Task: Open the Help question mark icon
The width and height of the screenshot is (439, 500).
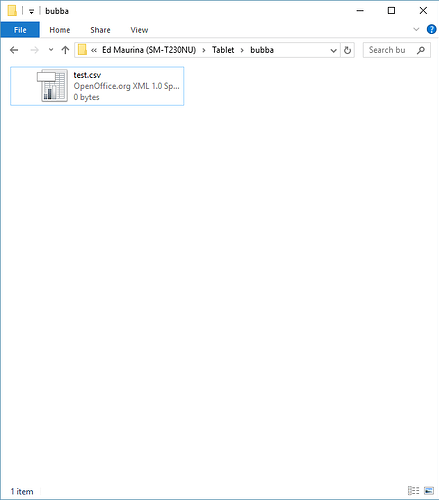Action: (431, 29)
